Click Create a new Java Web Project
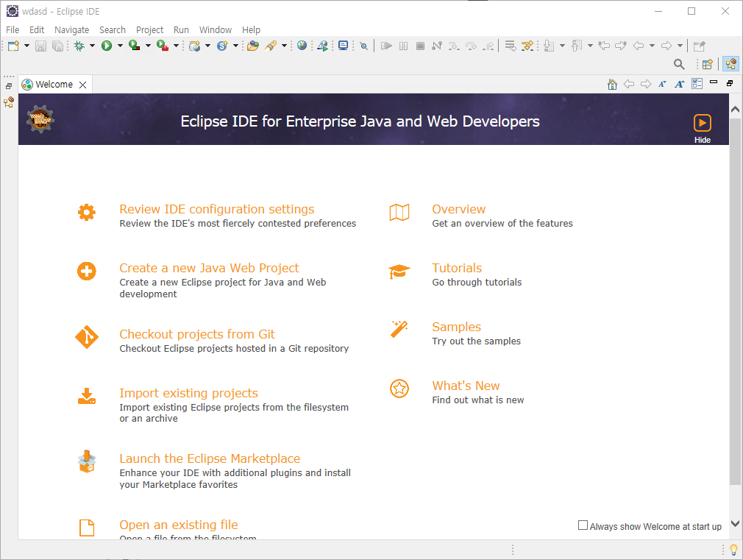Image resolution: width=743 pixels, height=560 pixels. (209, 268)
